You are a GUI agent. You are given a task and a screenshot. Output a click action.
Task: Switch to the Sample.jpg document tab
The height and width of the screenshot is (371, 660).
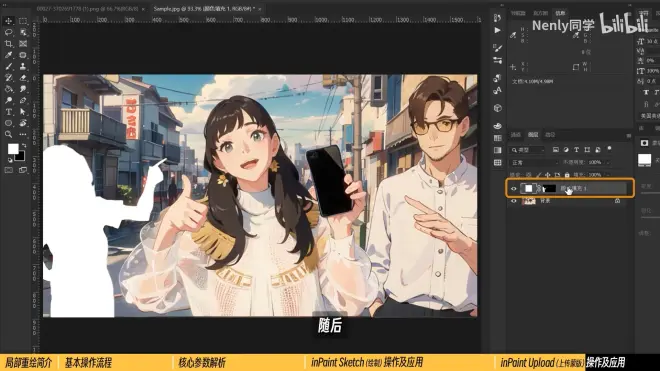204,8
